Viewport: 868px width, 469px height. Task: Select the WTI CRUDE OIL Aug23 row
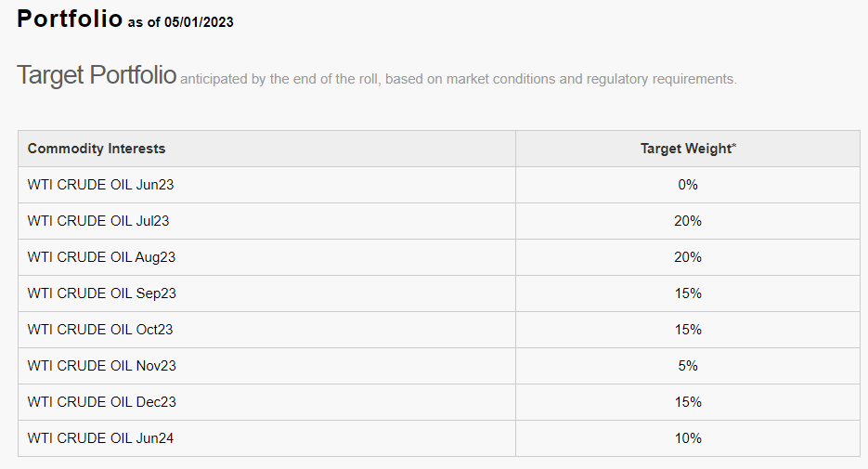[x=439, y=257]
